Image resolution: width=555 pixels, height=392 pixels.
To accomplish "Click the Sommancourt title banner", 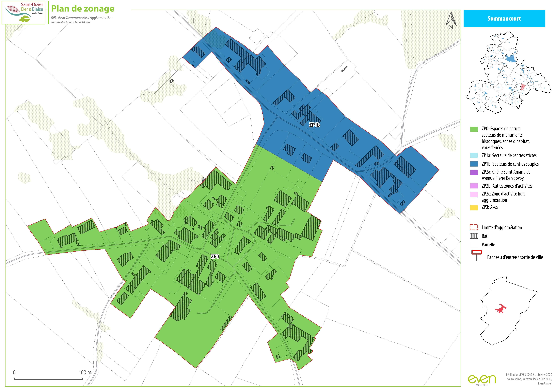I will [504, 18].
